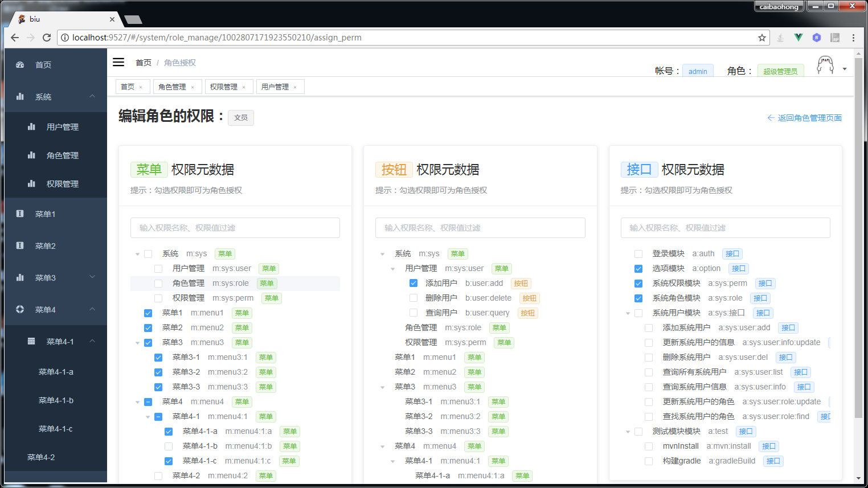Focus the filter input in 接口 panel
Screen dimensions: 868x488
click(x=726, y=228)
